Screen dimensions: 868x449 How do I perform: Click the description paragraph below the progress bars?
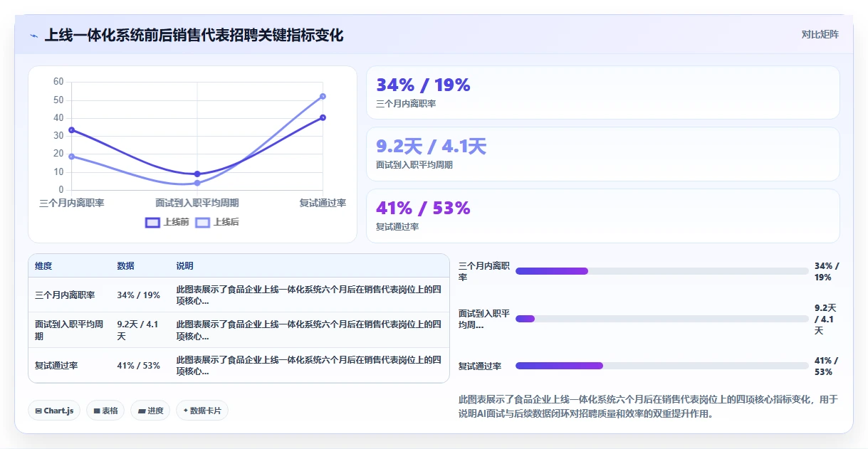click(x=649, y=406)
